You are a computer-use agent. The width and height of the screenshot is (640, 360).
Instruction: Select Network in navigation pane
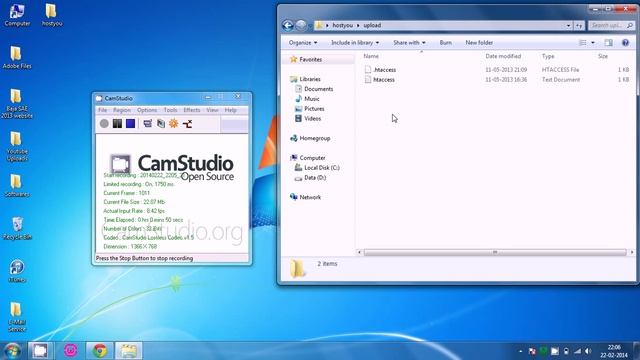(x=310, y=197)
